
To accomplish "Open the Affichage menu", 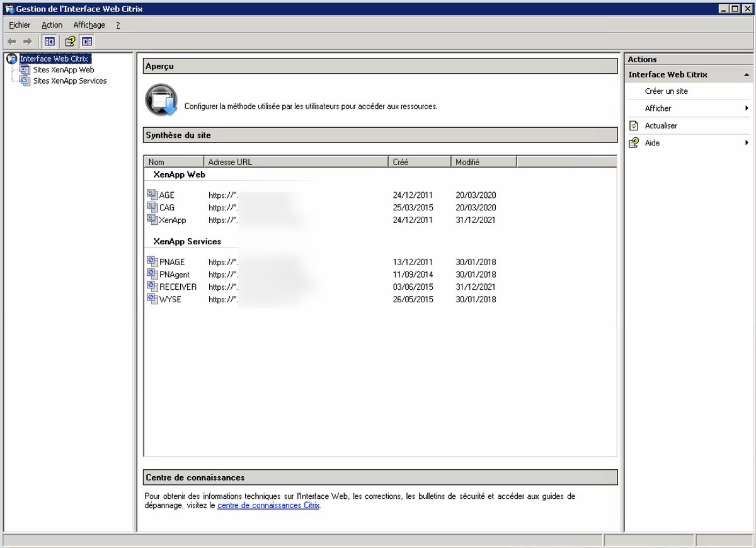I will click(x=89, y=25).
